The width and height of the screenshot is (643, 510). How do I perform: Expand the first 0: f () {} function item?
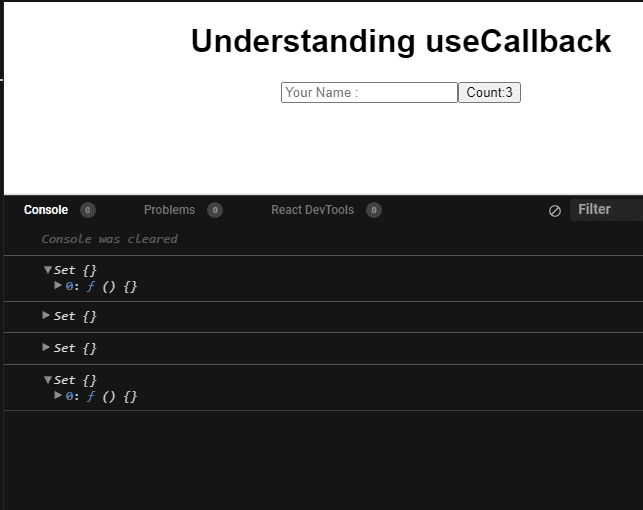pos(58,285)
